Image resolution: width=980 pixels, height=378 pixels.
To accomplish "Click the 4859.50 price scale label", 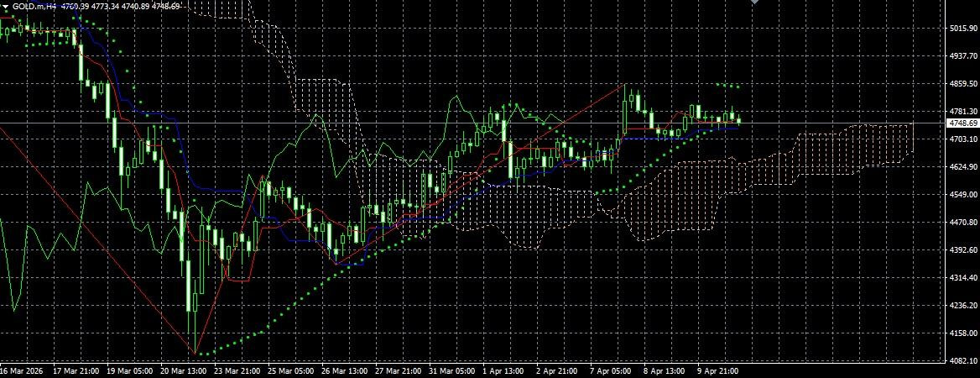I will click(x=962, y=84).
